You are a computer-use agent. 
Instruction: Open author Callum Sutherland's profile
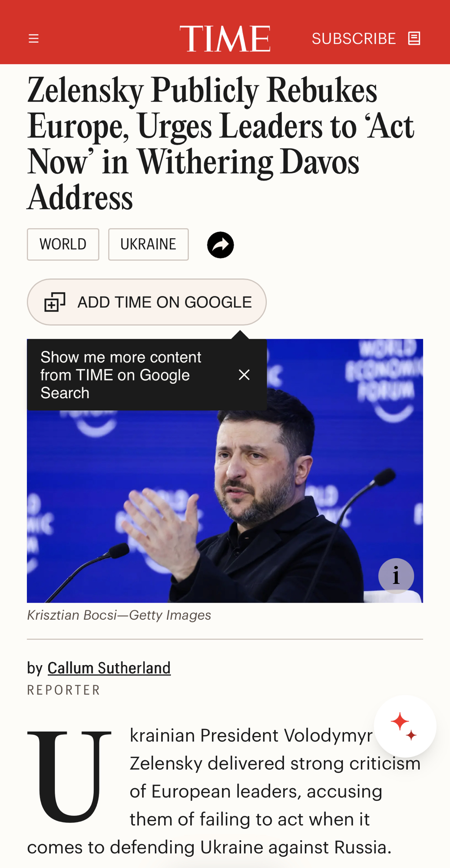109,668
